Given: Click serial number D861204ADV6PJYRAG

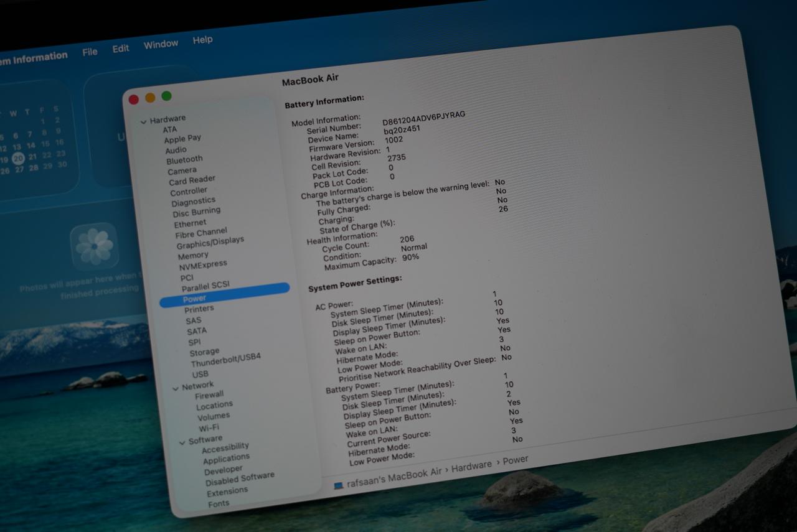Looking at the screenshot, I should coord(423,117).
